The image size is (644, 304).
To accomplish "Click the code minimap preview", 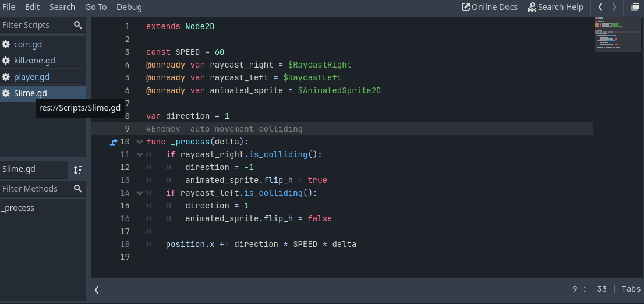I will pyautogui.click(x=618, y=34).
